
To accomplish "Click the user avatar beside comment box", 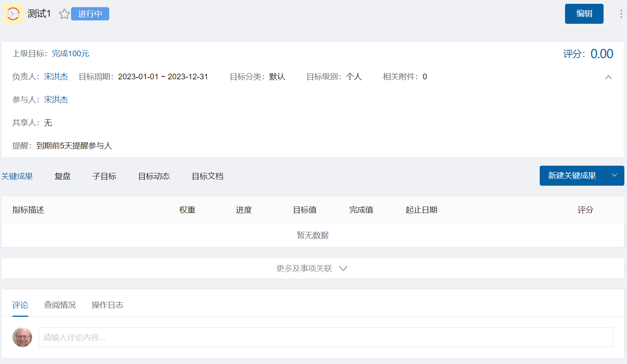I will (x=22, y=337).
